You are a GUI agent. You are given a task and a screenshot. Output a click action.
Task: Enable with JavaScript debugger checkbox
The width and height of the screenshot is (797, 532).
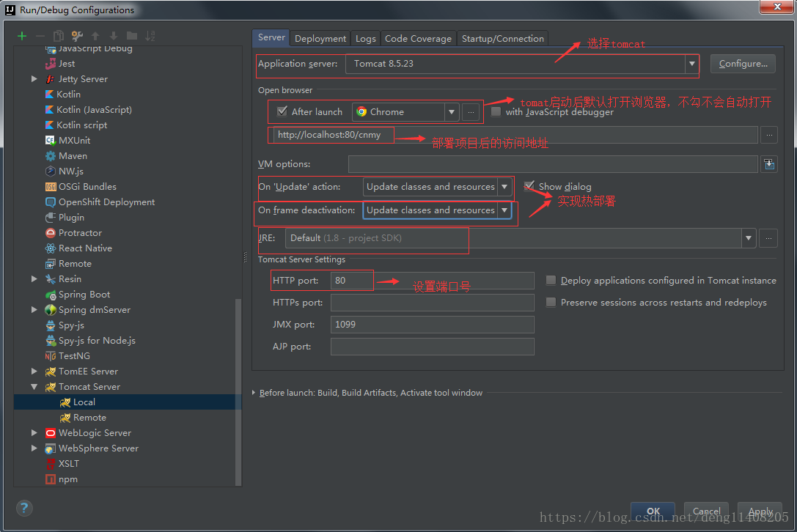[496, 111]
